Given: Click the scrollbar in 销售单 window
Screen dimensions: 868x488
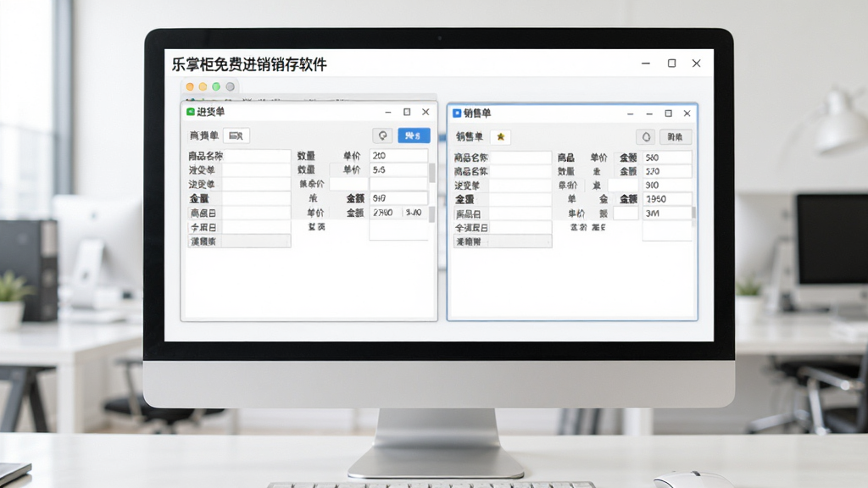Looking at the screenshot, I should click(x=693, y=213).
